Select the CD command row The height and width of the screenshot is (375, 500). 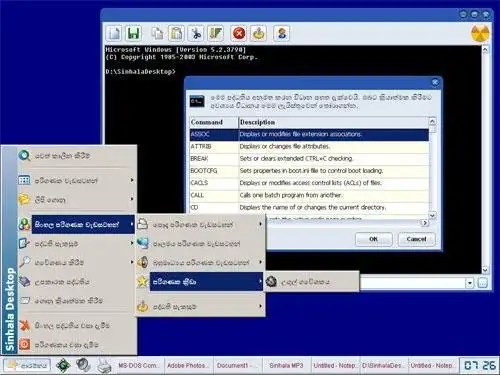point(309,208)
